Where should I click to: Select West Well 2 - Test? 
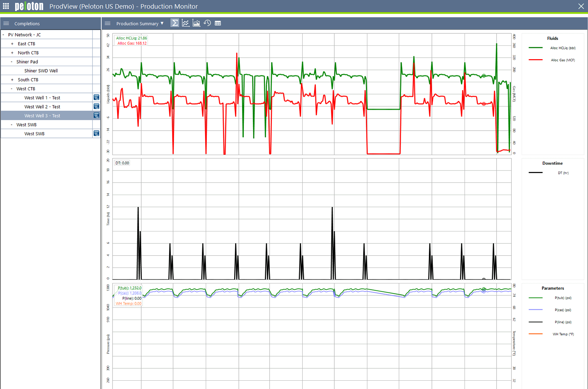42,107
